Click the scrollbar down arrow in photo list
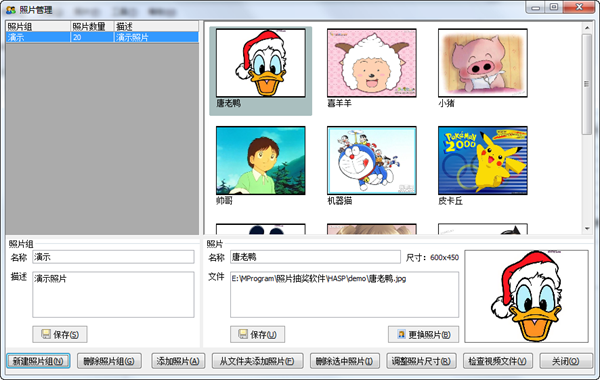Screen dimensions: 600x380 pos(587,229)
